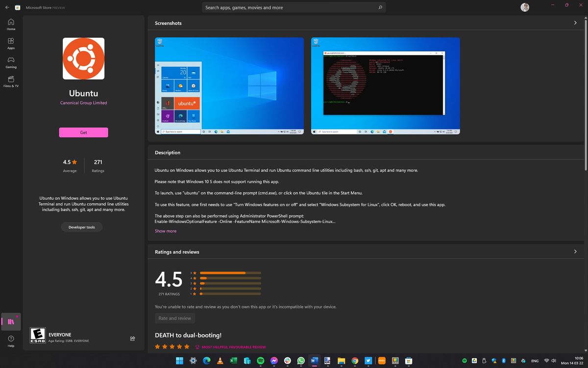The image size is (588, 368).
Task: Click the back arrow in the Store title bar
Action: click(7, 7)
